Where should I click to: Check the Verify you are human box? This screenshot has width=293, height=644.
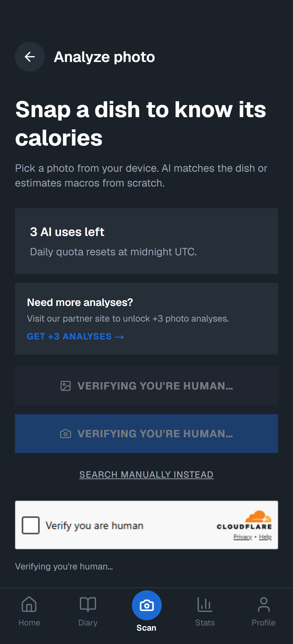tap(31, 525)
